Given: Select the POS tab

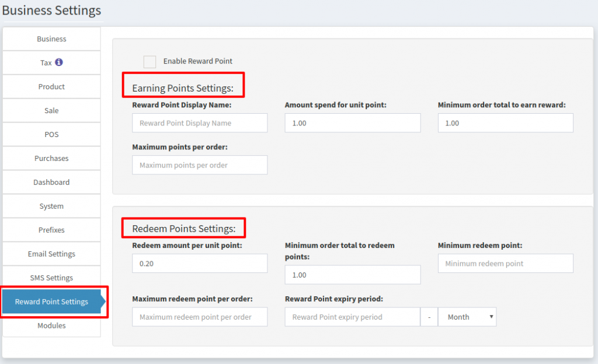Looking at the screenshot, I should click(51, 134).
